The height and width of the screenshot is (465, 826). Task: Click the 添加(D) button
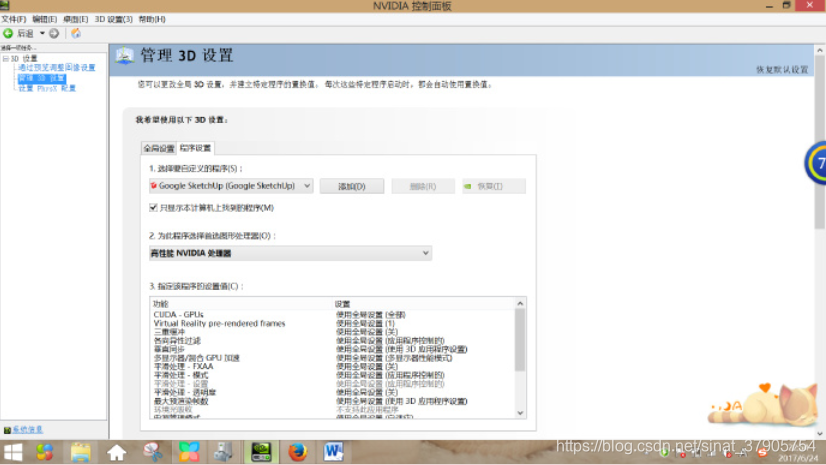pos(351,186)
